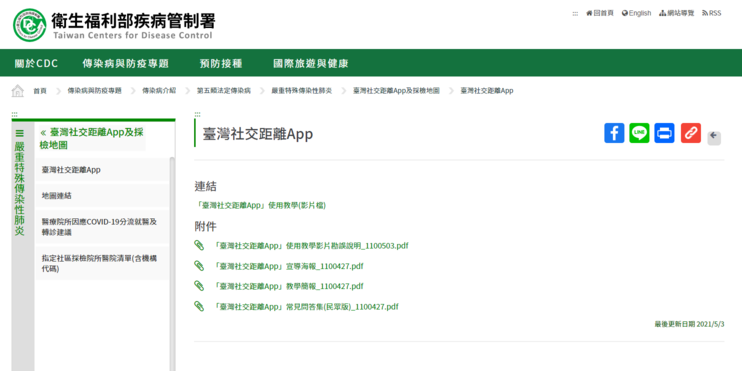Click 嚴重特殊傳染性肺炎 breadcrumb link
Screen dimensions: 742x371
coord(302,91)
